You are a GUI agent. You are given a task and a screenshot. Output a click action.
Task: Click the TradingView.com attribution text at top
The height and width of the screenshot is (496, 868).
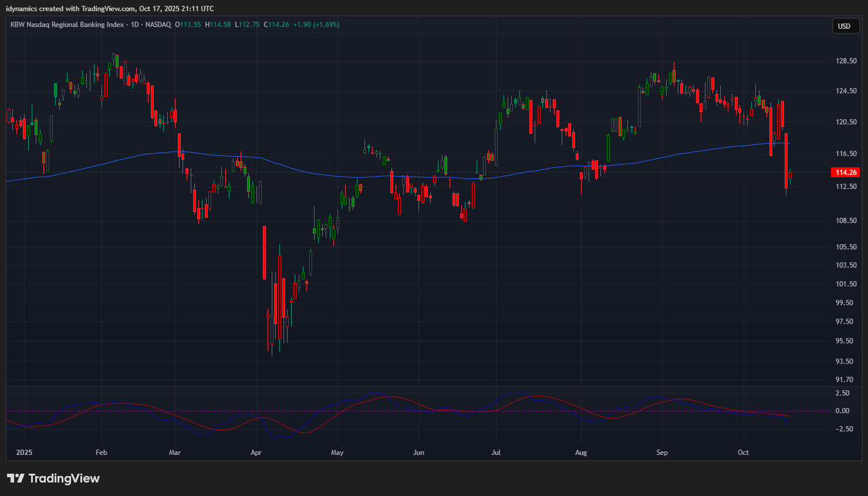click(108, 9)
